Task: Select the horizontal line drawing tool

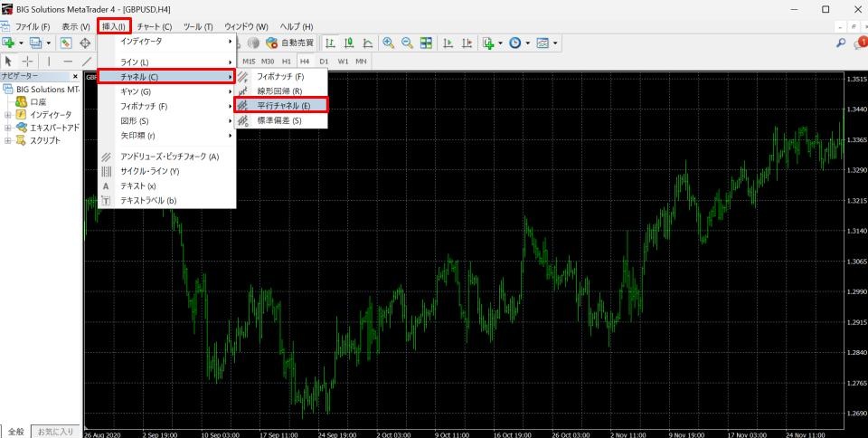Action: tap(68, 61)
